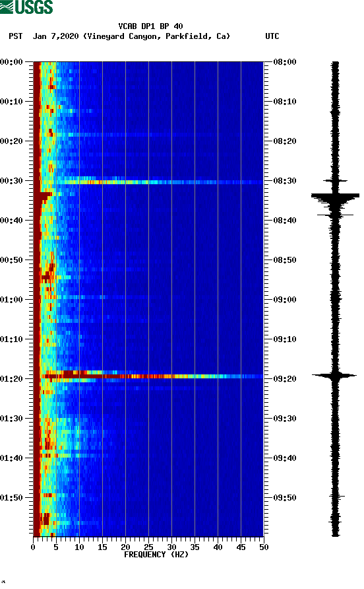Click the 08:30 UTC time label
This screenshot has height=589, width=364.
coord(285,181)
